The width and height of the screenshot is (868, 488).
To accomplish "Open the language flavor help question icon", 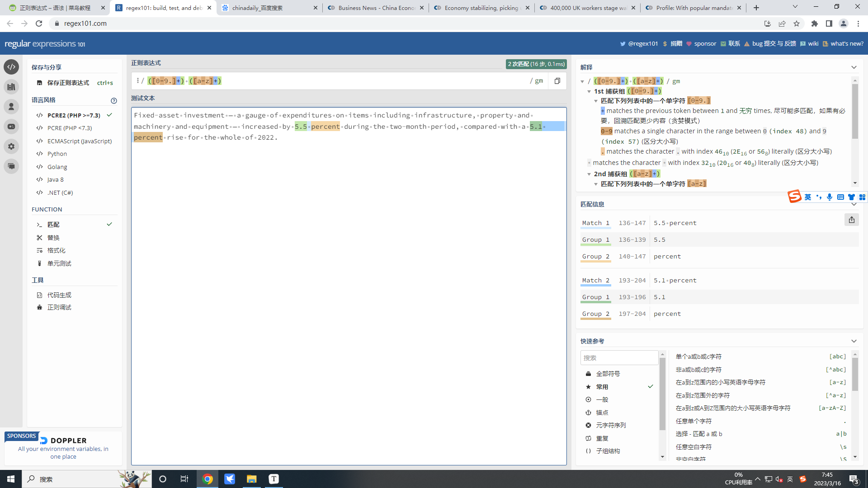I will click(113, 100).
